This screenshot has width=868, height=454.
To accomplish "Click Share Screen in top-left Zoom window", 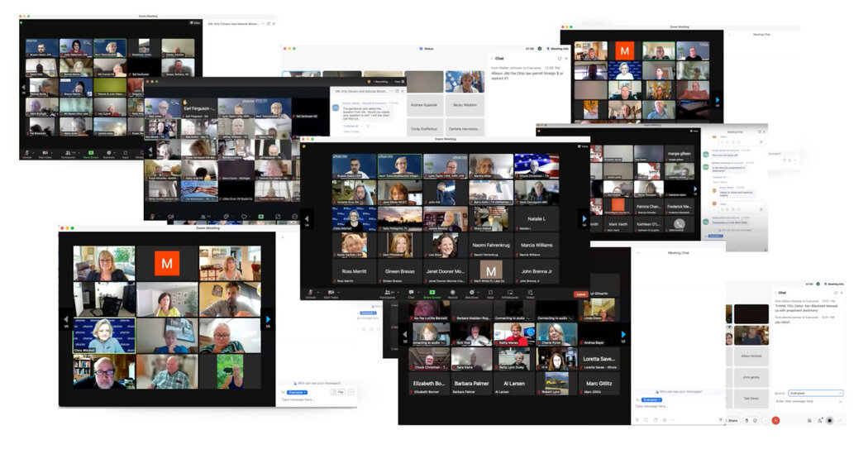I will 91,153.
